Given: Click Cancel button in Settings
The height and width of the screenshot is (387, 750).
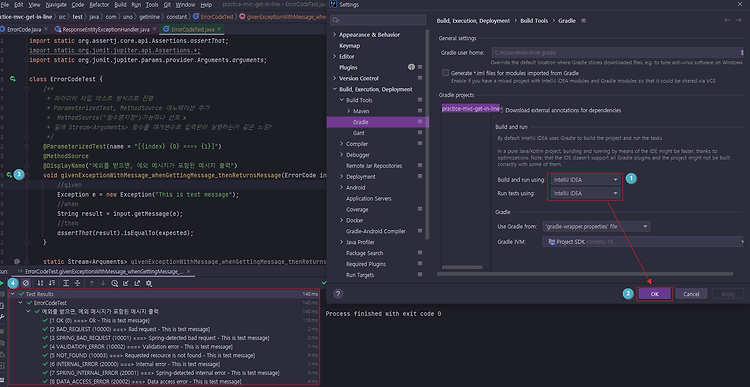Looking at the screenshot, I should [x=691, y=294].
